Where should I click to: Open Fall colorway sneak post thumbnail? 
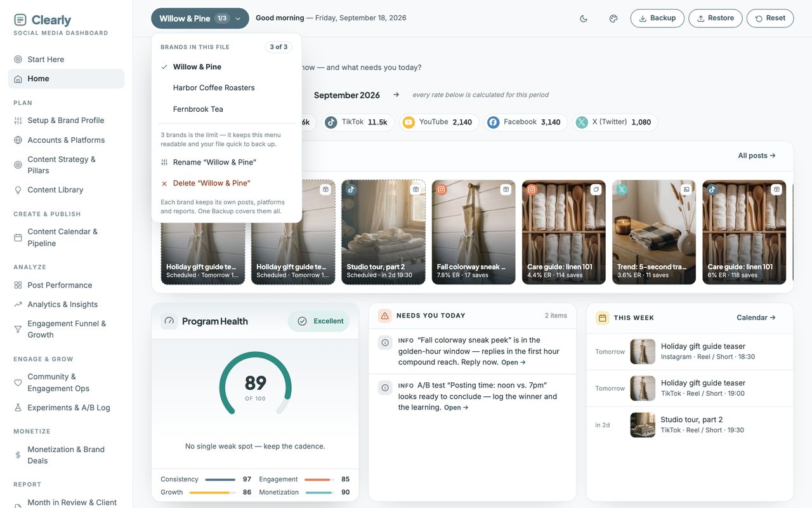coord(473,232)
